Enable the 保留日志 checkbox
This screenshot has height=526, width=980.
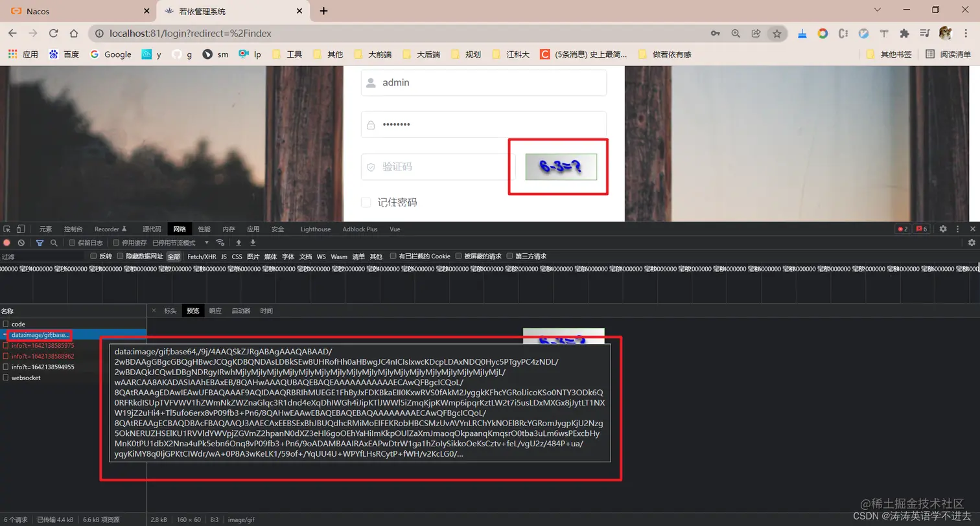(73, 242)
